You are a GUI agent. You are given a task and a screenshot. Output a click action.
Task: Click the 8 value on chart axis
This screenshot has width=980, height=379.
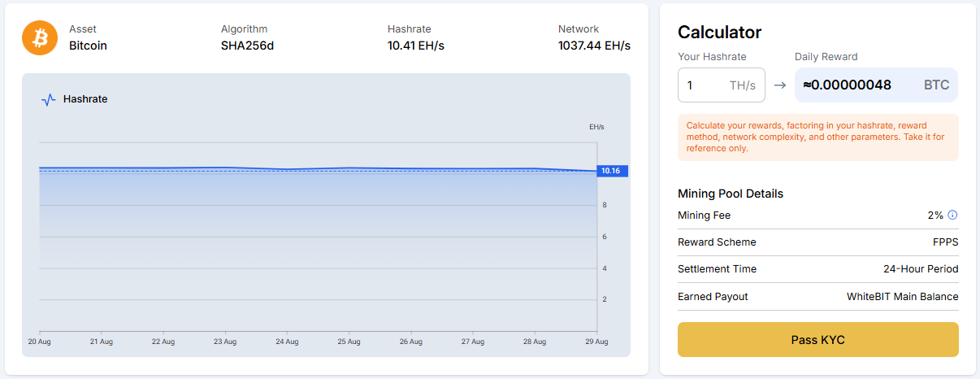click(604, 205)
